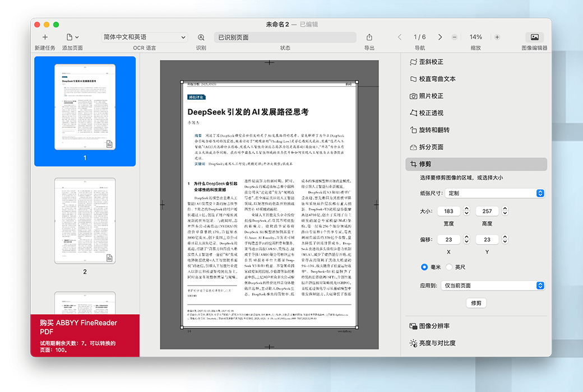Image resolution: width=583 pixels, height=392 pixels.
Task: Open the 歪斜校正 tool section
Action: point(431,62)
